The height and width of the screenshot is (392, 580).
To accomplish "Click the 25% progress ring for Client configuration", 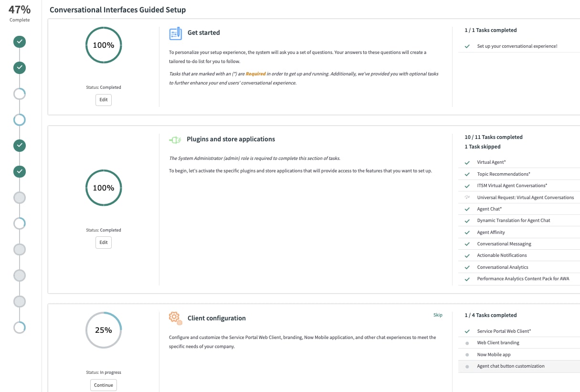I will 104,330.
